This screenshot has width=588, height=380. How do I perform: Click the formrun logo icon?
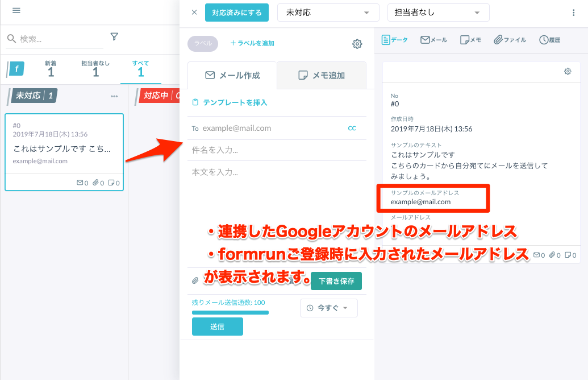tap(17, 69)
